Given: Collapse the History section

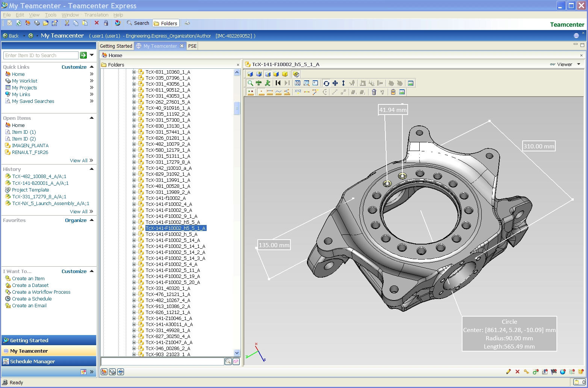Looking at the screenshot, I should (91, 169).
